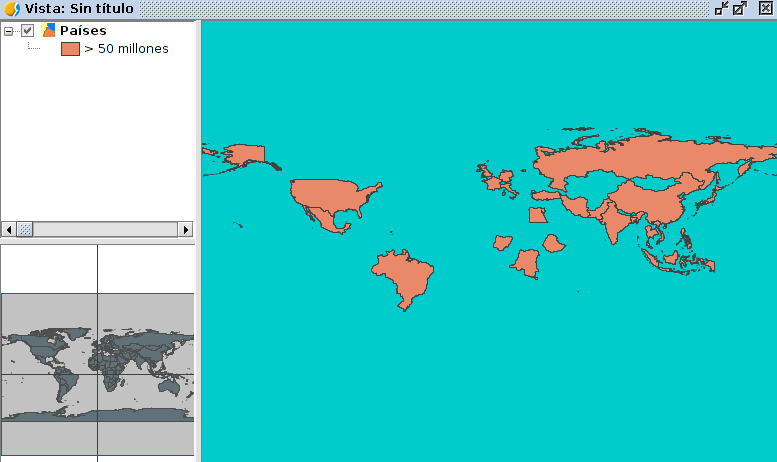
Task: Close the Vista: Sin título window
Action: 765,8
